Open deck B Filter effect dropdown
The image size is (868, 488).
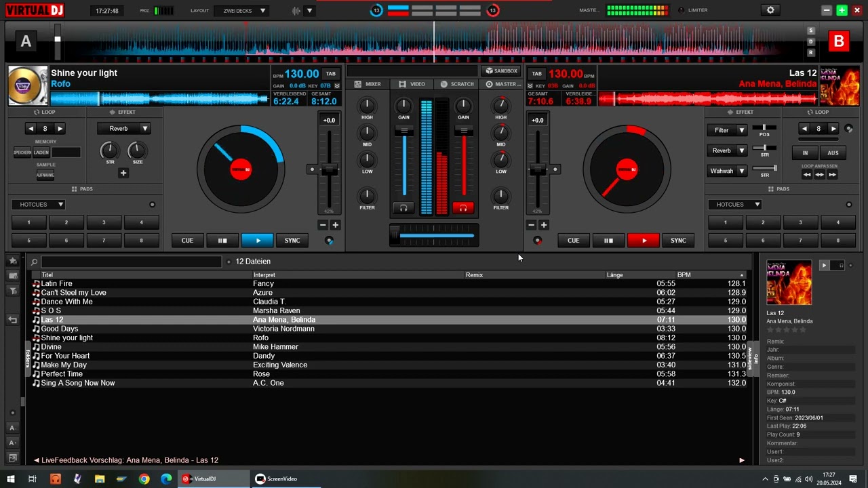[x=726, y=130]
